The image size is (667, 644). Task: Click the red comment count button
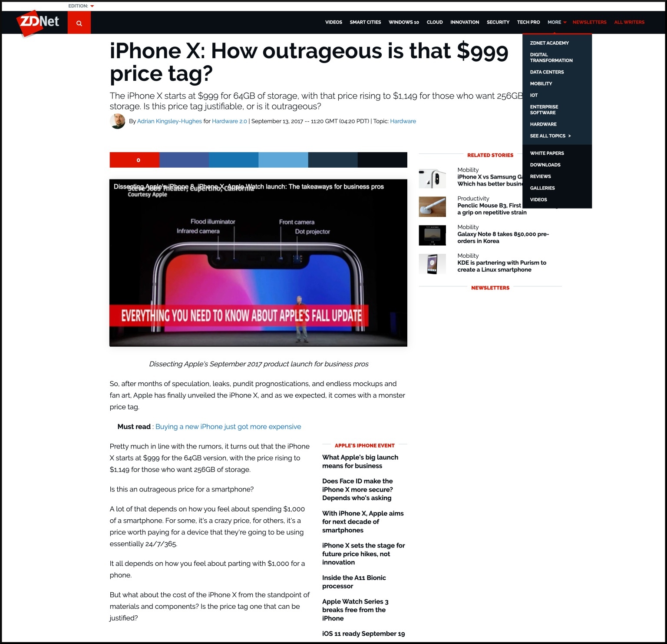pyautogui.click(x=135, y=160)
